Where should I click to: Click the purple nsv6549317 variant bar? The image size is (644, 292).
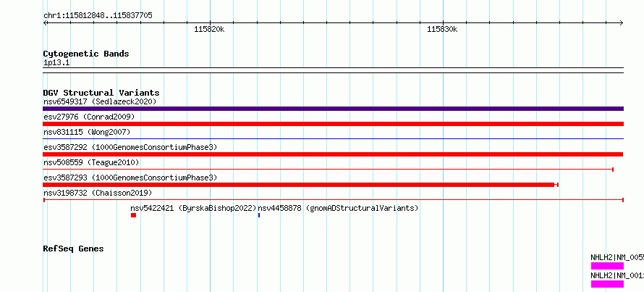pyautogui.click(x=333, y=109)
